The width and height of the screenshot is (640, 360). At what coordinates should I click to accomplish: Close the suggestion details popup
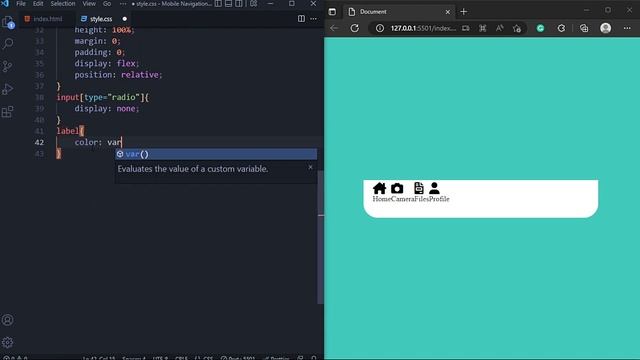click(x=310, y=167)
